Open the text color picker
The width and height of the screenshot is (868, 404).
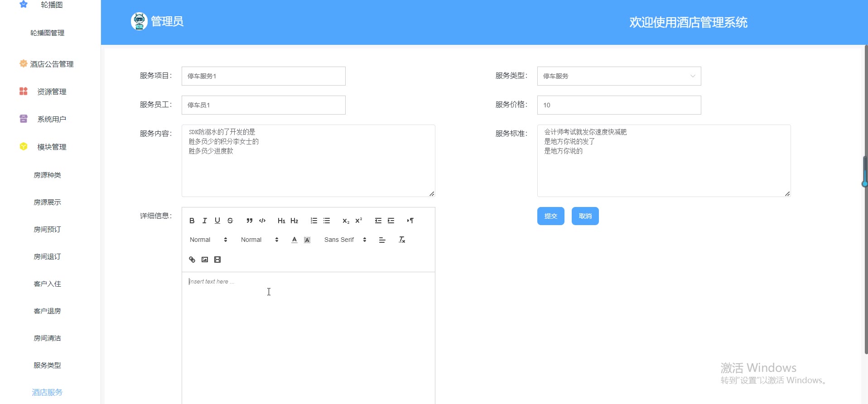coord(294,240)
